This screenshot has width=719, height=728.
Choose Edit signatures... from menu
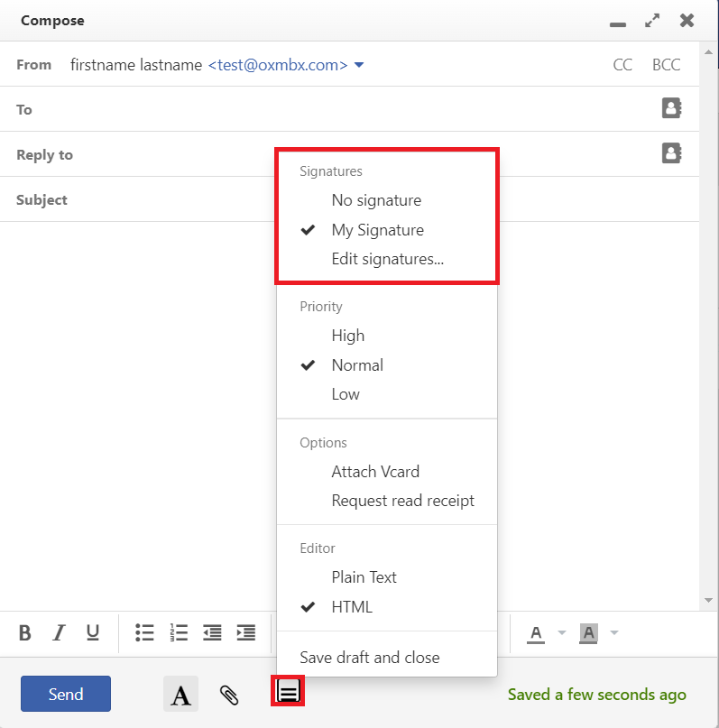387,260
